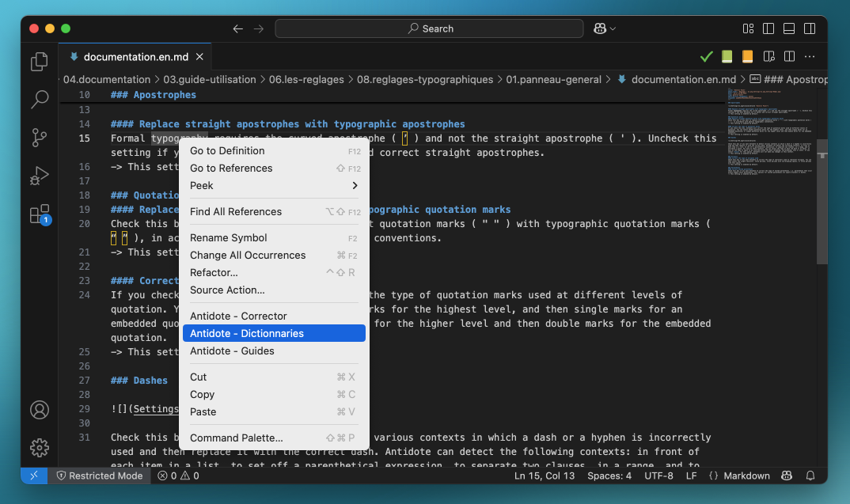Open the Explorer view in activity bar

point(40,62)
